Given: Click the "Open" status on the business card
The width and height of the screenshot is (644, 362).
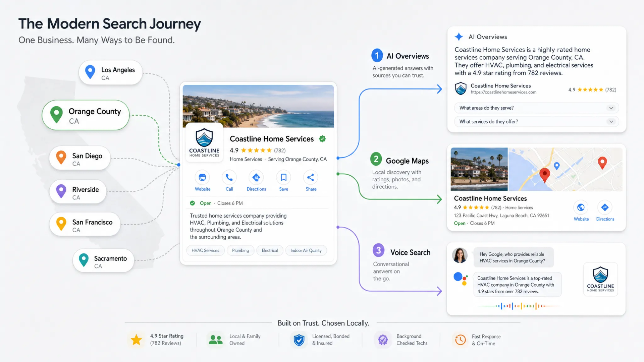Looking at the screenshot, I should coord(206,203).
